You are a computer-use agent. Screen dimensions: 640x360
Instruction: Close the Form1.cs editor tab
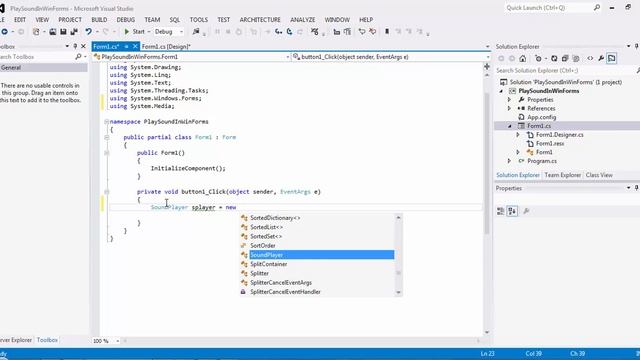pyautogui.click(x=135, y=47)
